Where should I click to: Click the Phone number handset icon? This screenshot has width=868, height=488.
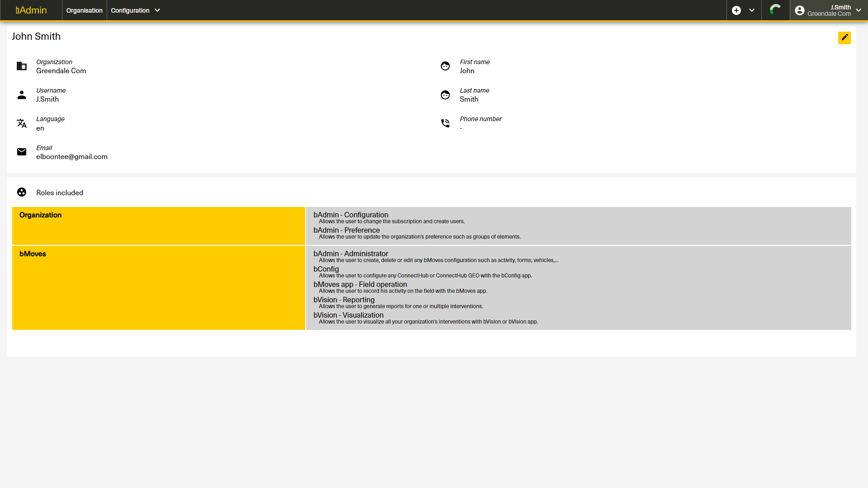tap(445, 123)
